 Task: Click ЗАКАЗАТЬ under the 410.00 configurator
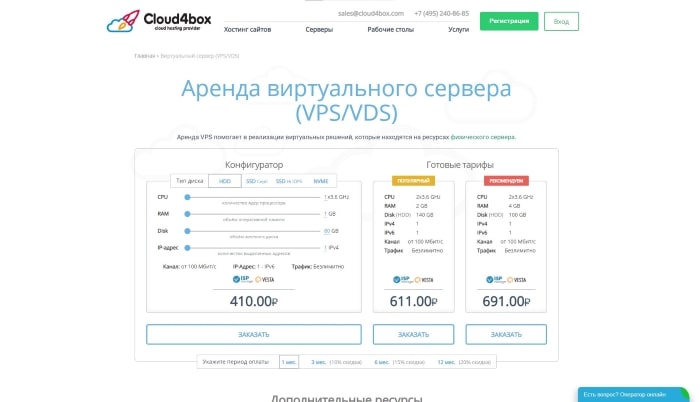(x=254, y=335)
